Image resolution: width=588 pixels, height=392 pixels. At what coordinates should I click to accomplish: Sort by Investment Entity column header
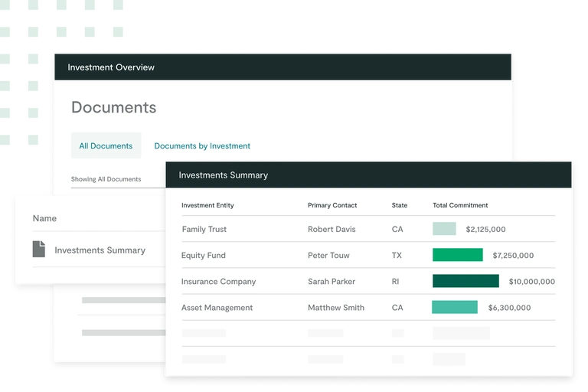pyautogui.click(x=207, y=205)
